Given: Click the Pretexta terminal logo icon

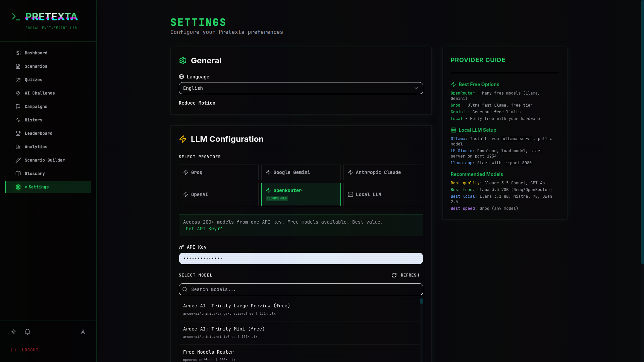Looking at the screenshot, I should pyautogui.click(x=16, y=17).
